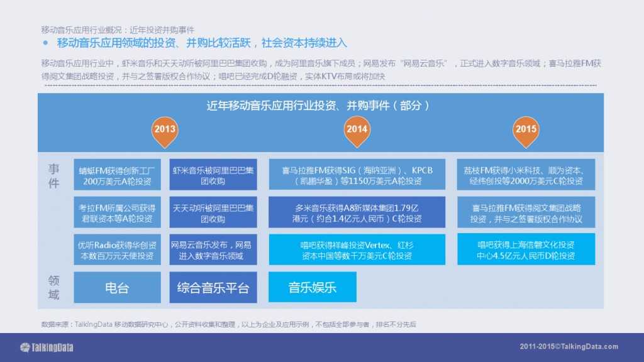Image resolution: width=644 pixels, height=362 pixels.
Task: Open the chart title 近年移动音乐应用行业投资、并购事件
Action: click(322, 106)
